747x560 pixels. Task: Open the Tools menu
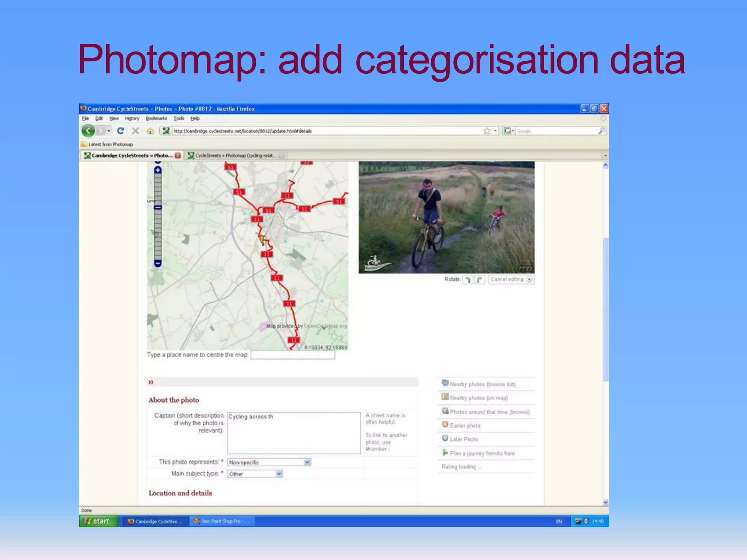point(179,118)
